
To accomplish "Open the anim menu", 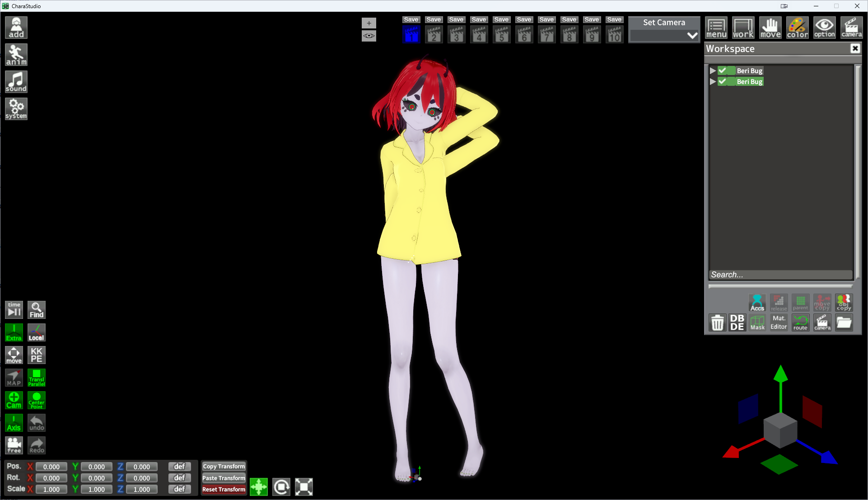I will coord(16,55).
